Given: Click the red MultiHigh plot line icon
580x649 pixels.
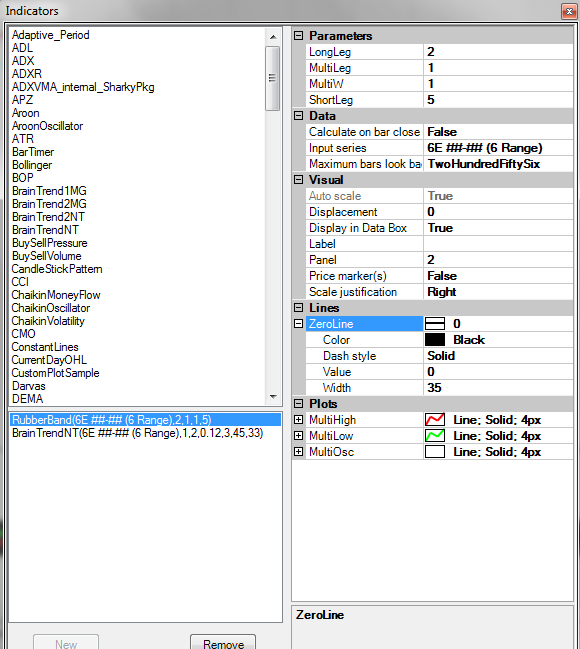Looking at the screenshot, I should (435, 420).
